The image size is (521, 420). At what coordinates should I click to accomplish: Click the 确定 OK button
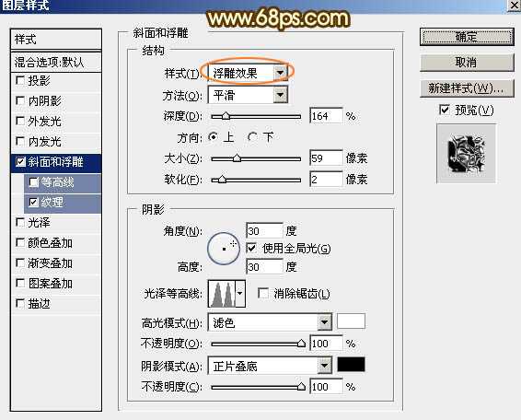point(467,37)
